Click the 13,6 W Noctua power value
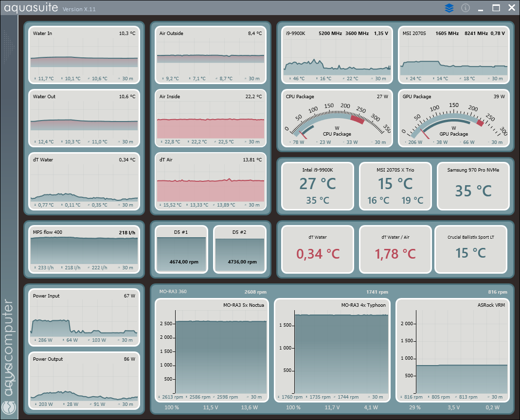This screenshot has height=420, width=520. [250, 407]
